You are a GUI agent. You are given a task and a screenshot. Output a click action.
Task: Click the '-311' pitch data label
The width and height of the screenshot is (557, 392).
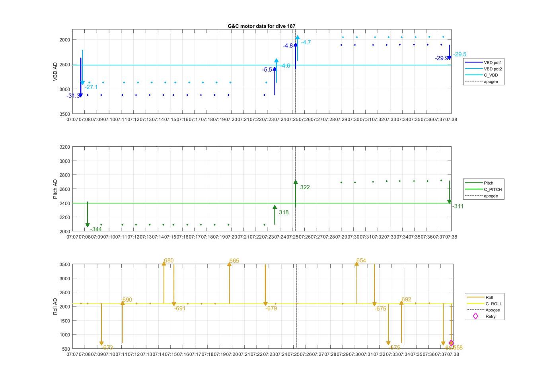[x=458, y=206]
